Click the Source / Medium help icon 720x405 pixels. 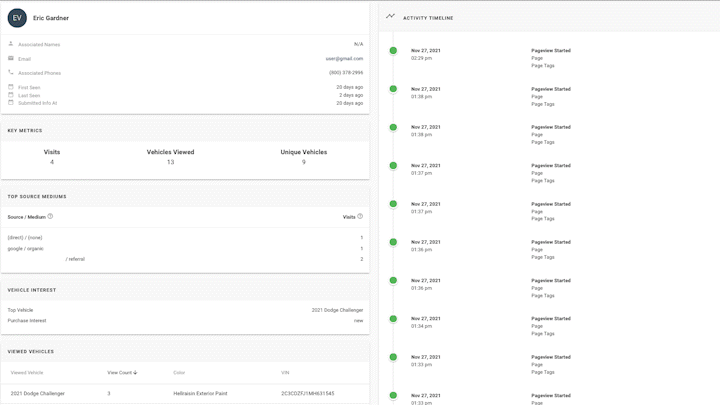click(x=50, y=216)
